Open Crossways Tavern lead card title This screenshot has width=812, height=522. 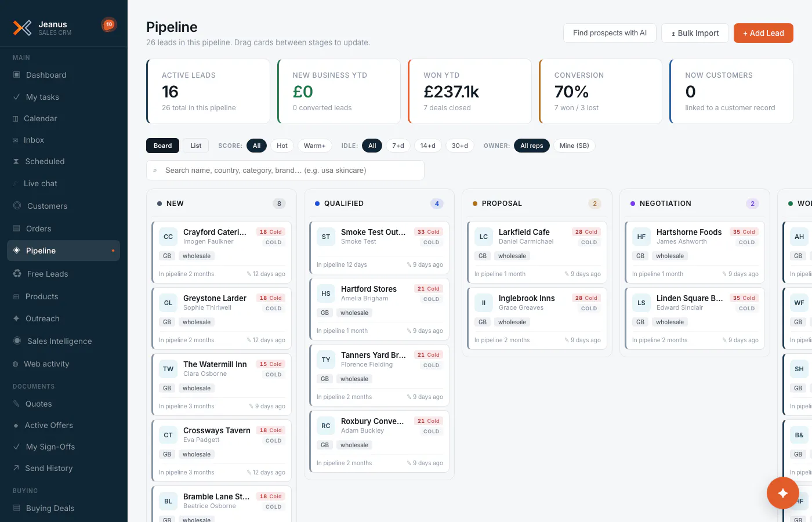pyautogui.click(x=217, y=430)
